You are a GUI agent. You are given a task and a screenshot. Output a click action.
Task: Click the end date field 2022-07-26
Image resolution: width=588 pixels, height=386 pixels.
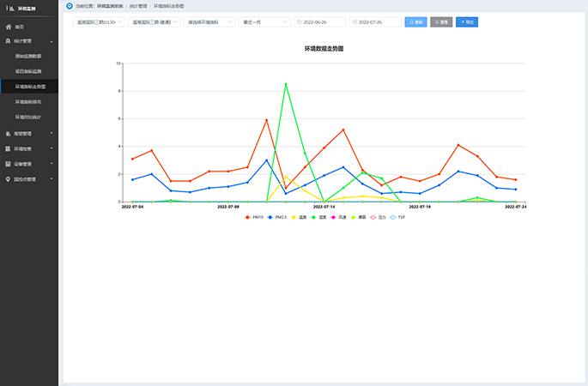point(375,21)
